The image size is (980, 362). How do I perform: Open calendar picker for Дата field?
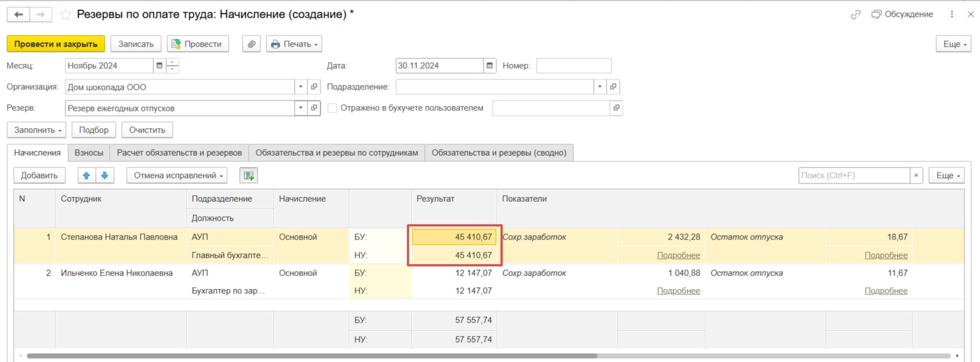(490, 65)
